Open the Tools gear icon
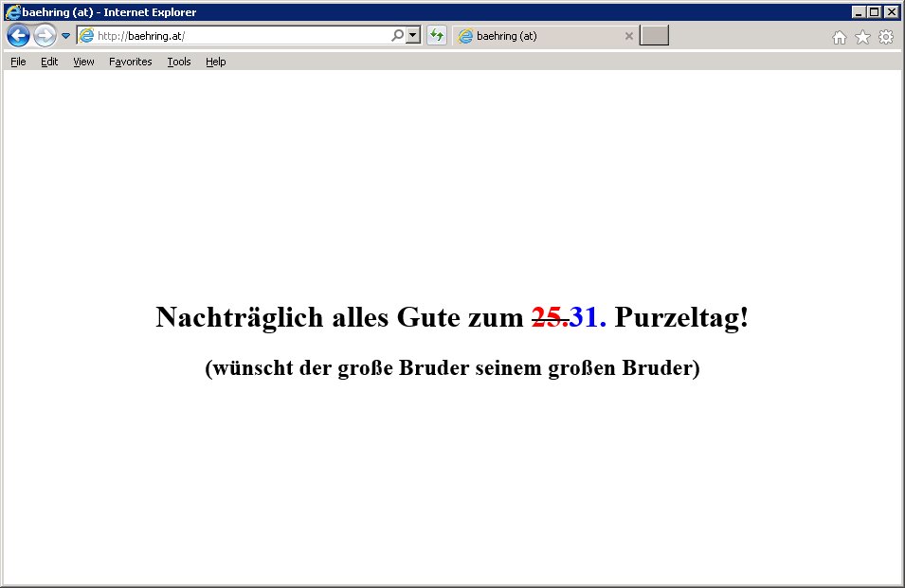 tap(886, 37)
